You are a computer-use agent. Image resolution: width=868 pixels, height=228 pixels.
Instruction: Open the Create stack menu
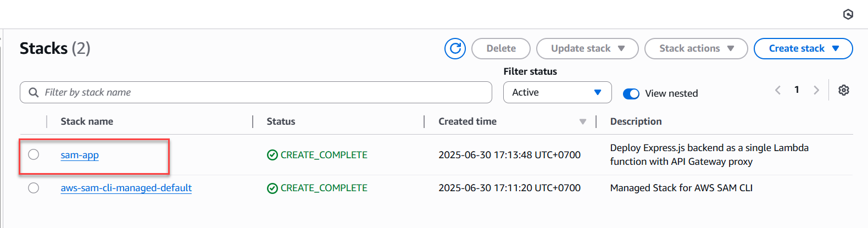click(803, 48)
